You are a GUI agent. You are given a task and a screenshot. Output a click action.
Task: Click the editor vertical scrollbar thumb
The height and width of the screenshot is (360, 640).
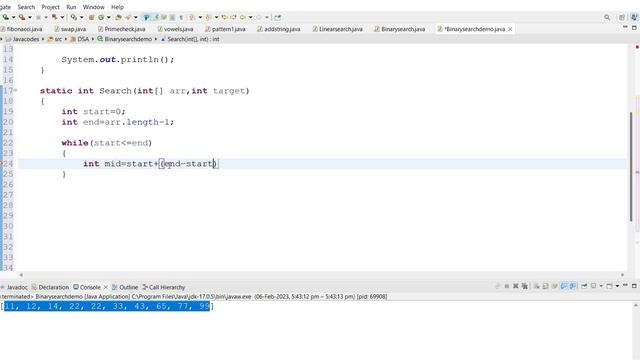click(x=631, y=167)
